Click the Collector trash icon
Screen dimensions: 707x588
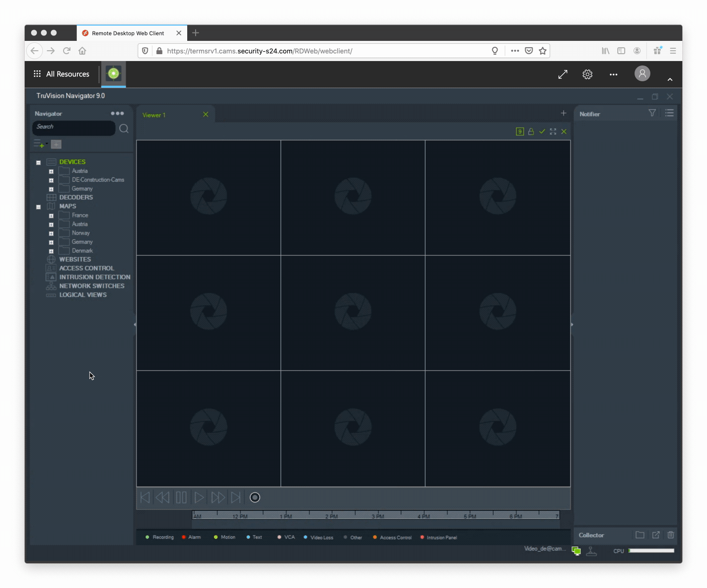(x=671, y=535)
